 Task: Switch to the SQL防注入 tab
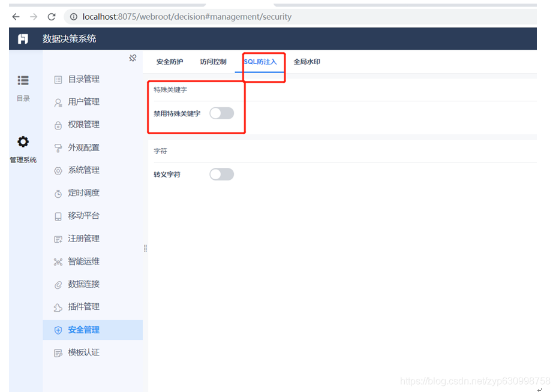click(260, 62)
